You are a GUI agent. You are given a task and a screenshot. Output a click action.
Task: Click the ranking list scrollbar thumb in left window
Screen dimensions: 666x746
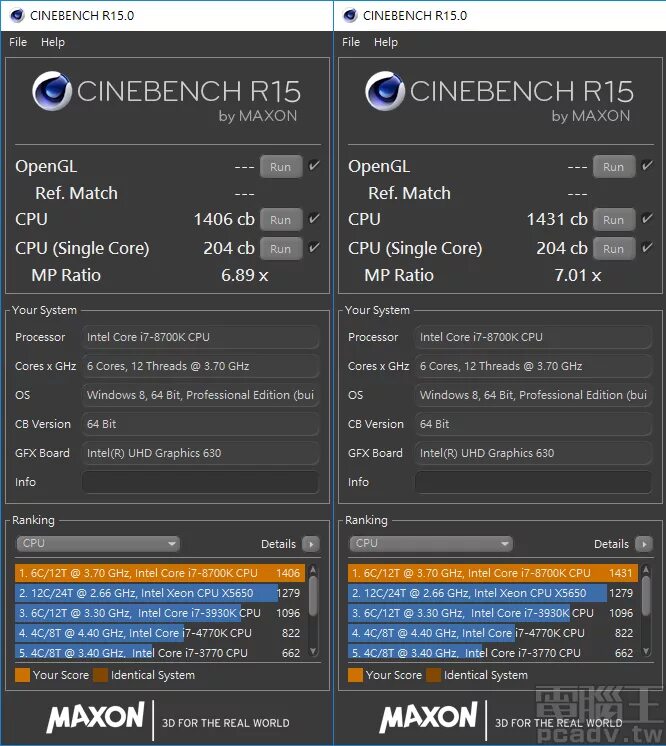[313, 596]
